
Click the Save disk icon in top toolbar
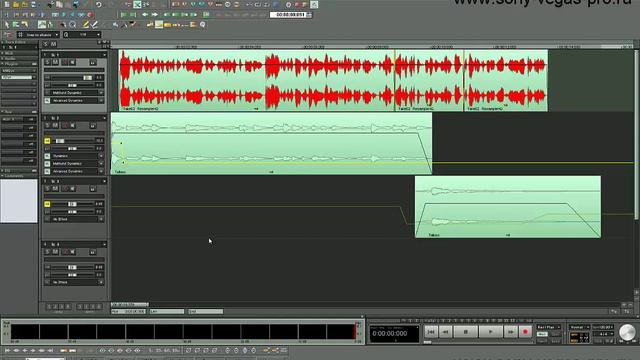33,4
